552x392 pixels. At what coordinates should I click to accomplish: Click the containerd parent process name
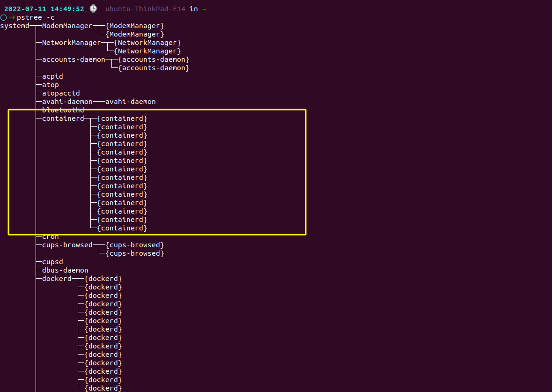tap(63, 118)
